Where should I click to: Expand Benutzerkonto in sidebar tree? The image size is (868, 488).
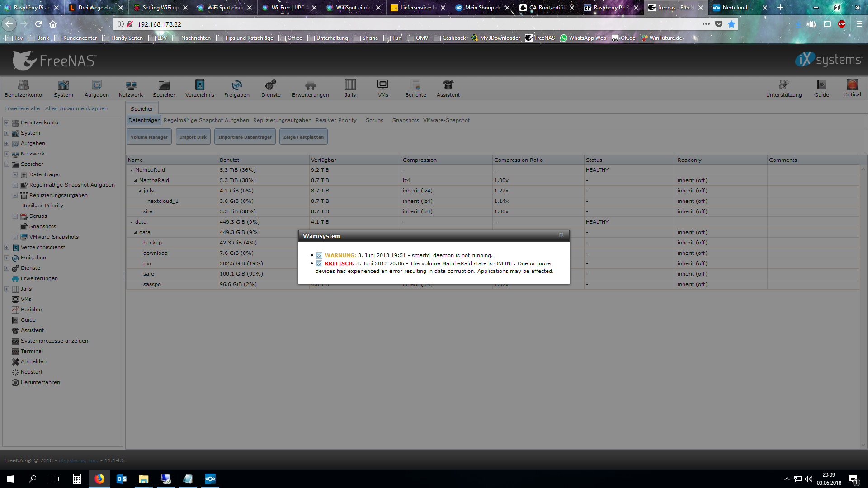(x=7, y=122)
